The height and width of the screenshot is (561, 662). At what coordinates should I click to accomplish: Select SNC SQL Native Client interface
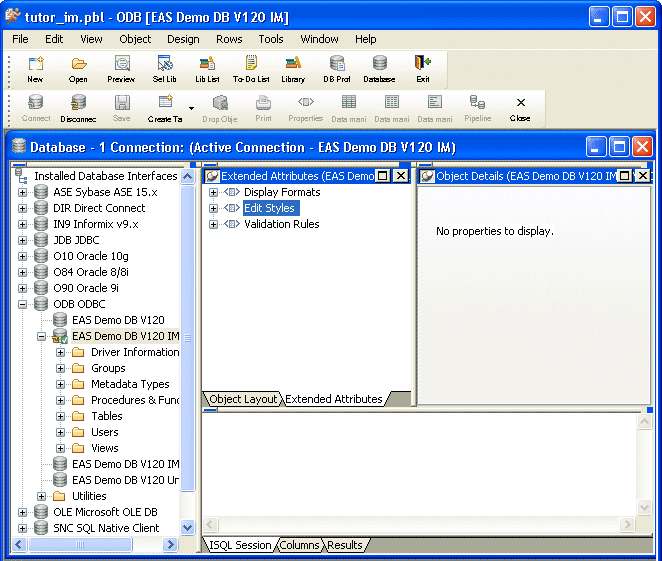click(106, 528)
